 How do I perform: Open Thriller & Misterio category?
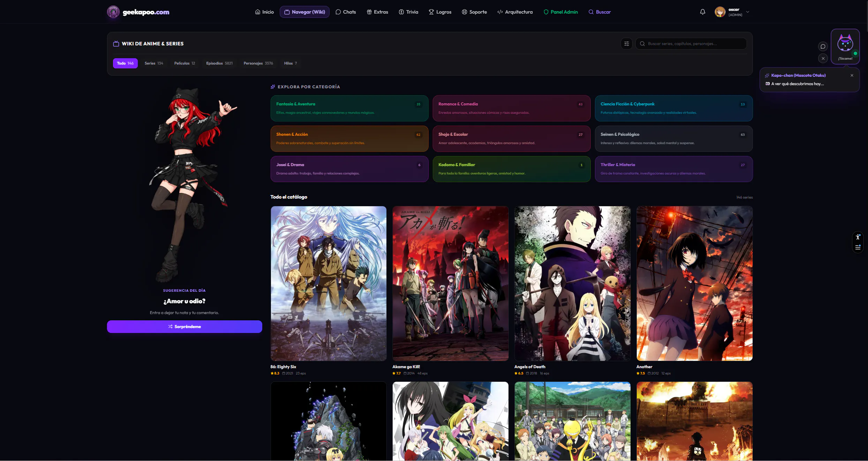pos(673,169)
